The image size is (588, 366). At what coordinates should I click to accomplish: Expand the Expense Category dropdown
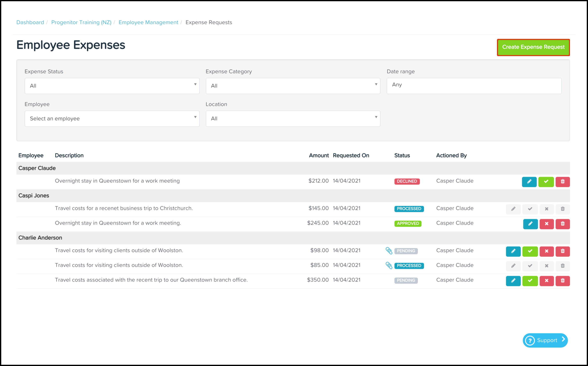[x=293, y=86]
